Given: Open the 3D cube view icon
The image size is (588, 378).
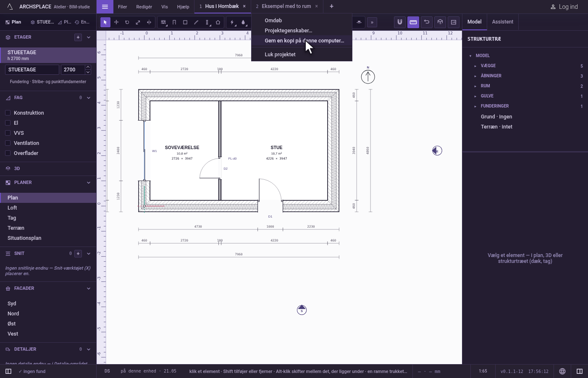Looking at the screenshot, I should point(440,22).
